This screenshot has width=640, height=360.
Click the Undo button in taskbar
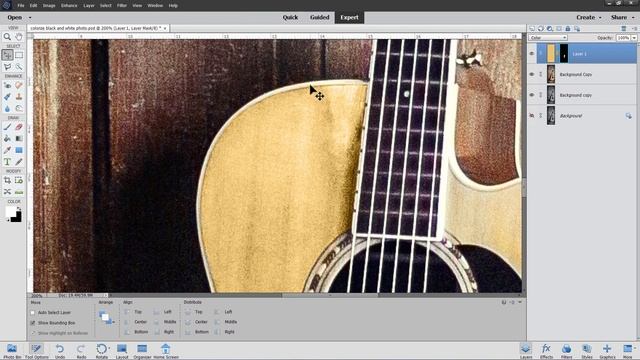pyautogui.click(x=60, y=351)
